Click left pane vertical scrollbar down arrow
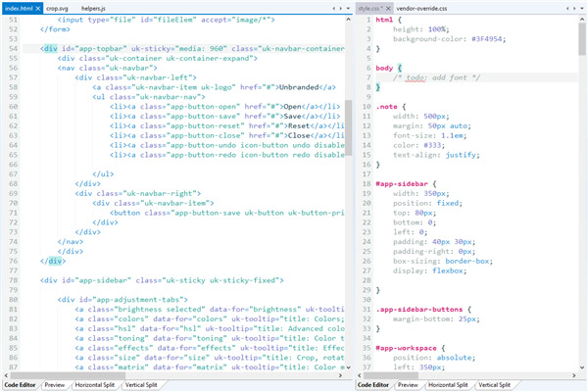588x392 pixels. pos(348,367)
